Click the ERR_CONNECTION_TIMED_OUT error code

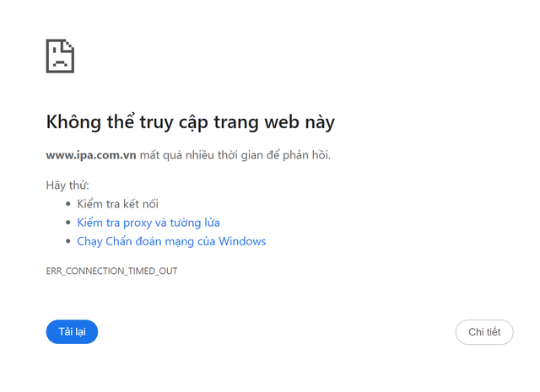pyautogui.click(x=111, y=271)
